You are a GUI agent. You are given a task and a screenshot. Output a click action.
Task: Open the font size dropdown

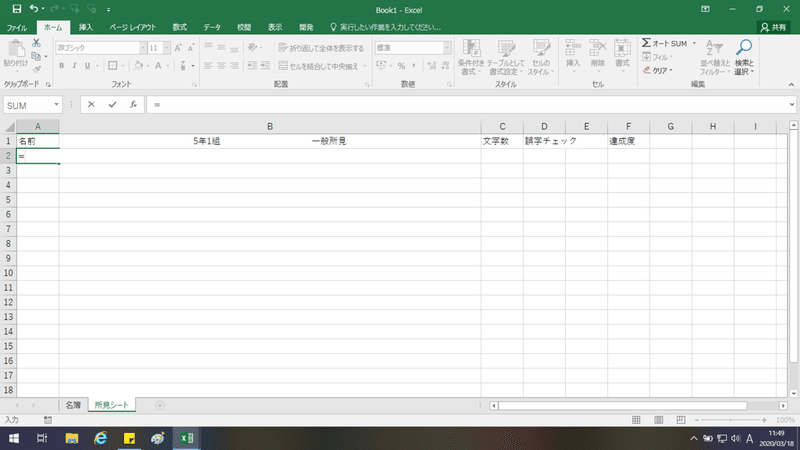click(x=167, y=48)
